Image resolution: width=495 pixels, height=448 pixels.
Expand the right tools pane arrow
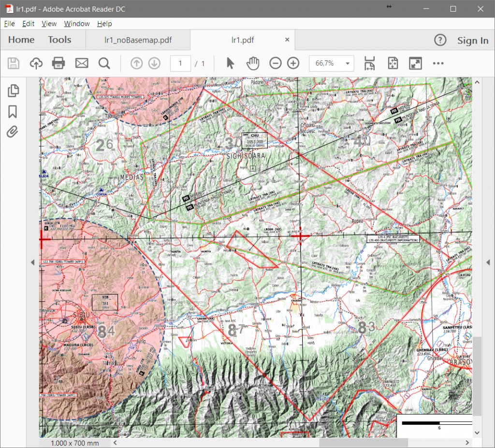(x=488, y=262)
